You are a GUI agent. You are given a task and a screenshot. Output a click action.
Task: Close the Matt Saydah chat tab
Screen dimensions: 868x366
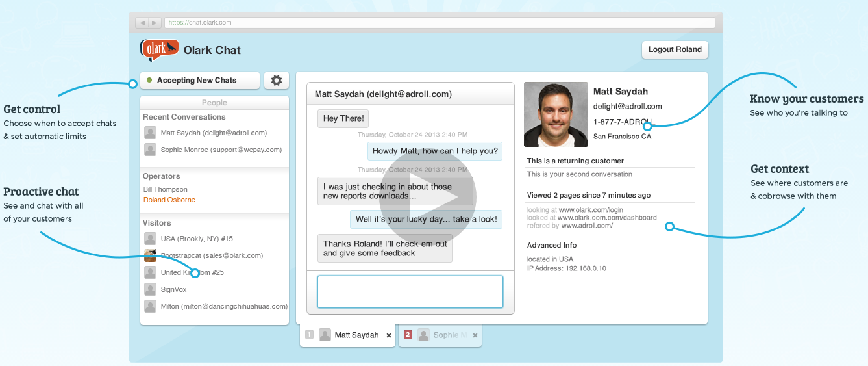point(389,335)
